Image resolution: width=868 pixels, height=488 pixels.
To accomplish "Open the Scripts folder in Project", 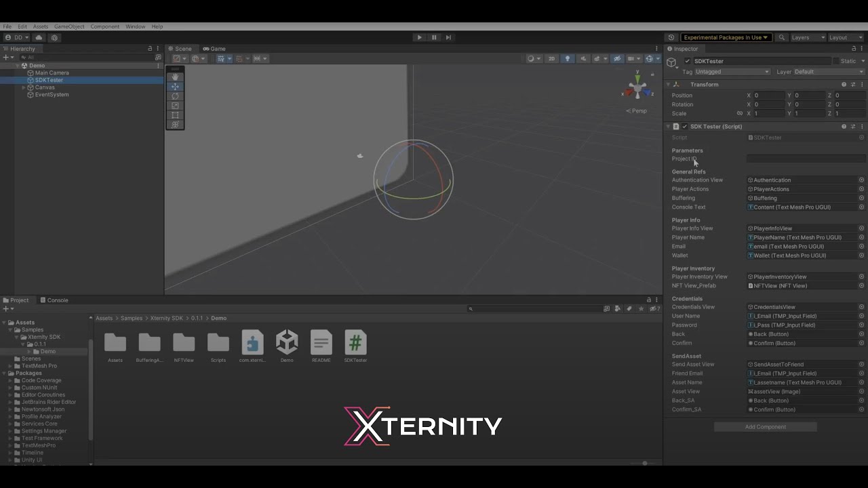I will [x=218, y=347].
